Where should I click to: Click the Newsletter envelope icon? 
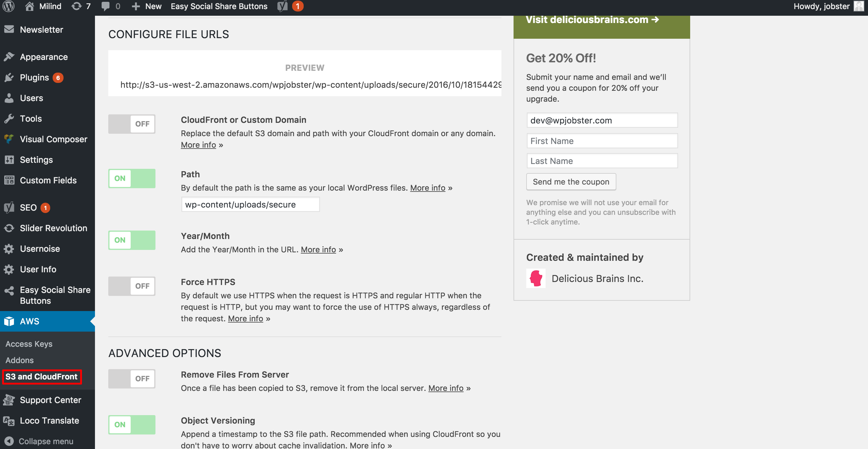point(9,29)
